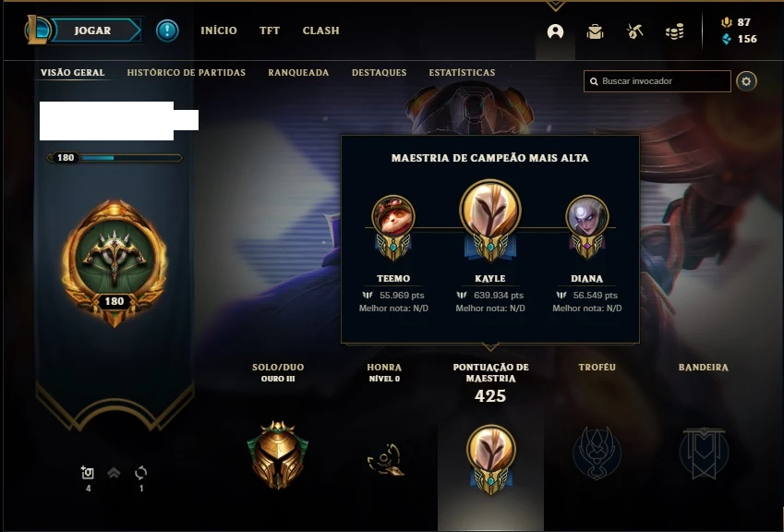This screenshot has height=532, width=784.
Task: Open the profile icon in top bar
Action: pos(555,31)
